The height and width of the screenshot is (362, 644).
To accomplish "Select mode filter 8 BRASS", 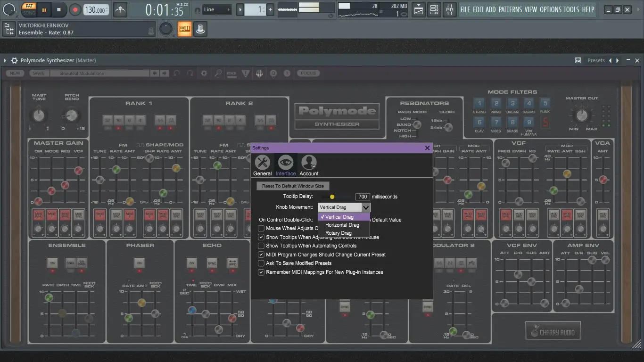I will [512, 123].
